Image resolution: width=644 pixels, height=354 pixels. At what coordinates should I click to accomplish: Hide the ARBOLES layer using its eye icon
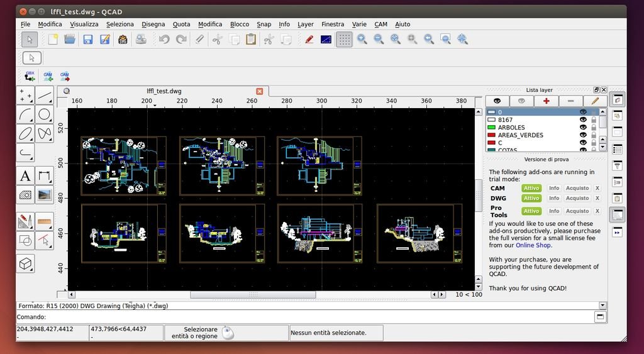(583, 128)
